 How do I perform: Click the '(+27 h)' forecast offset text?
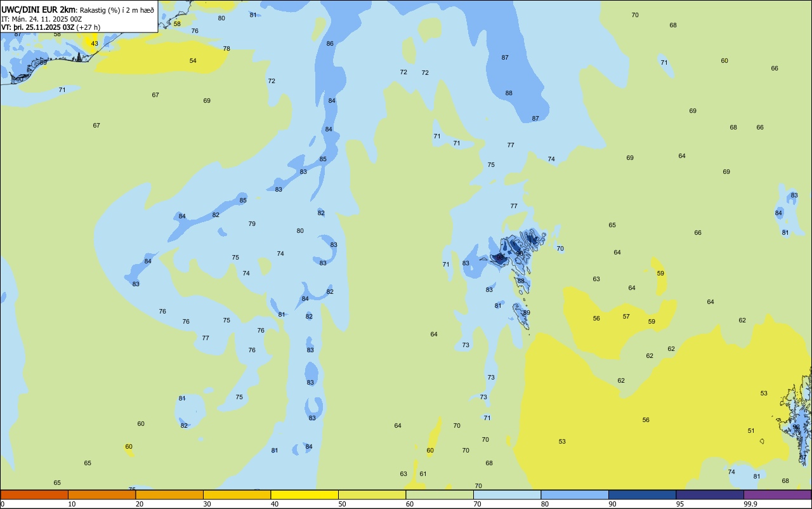88,27
